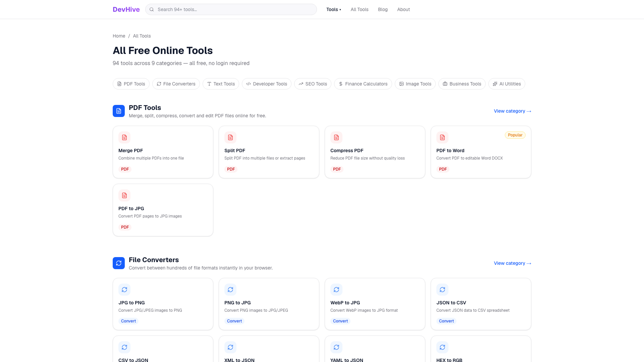Open the JPG to PNG tool title
644x362 pixels.
click(131, 303)
